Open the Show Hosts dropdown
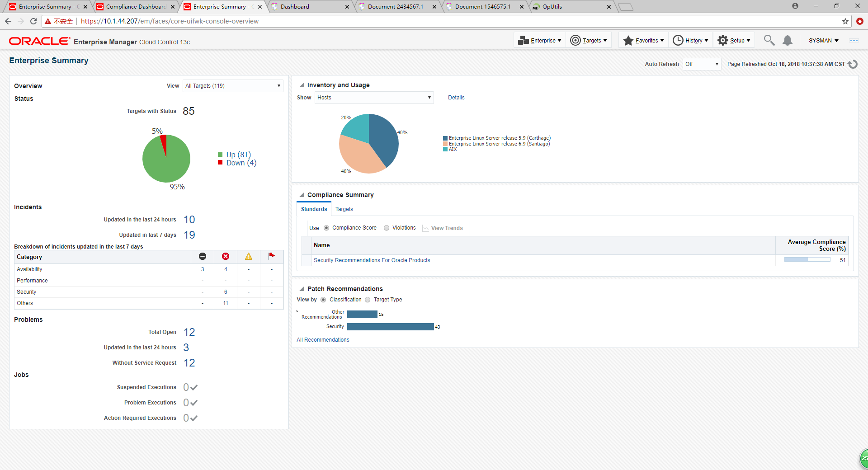The image size is (868, 470). (374, 98)
